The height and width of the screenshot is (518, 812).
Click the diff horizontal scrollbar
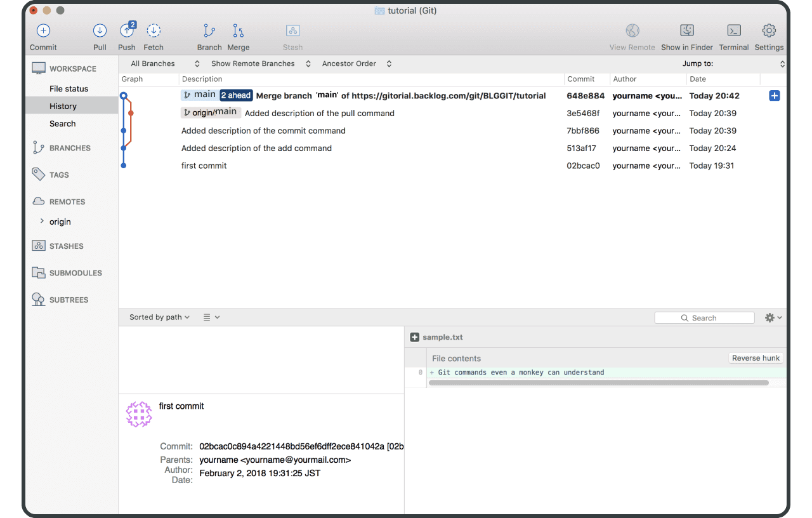point(598,383)
